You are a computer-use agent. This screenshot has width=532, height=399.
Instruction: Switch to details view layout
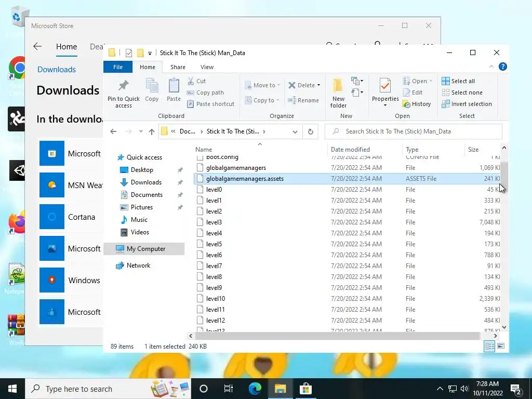489,346
